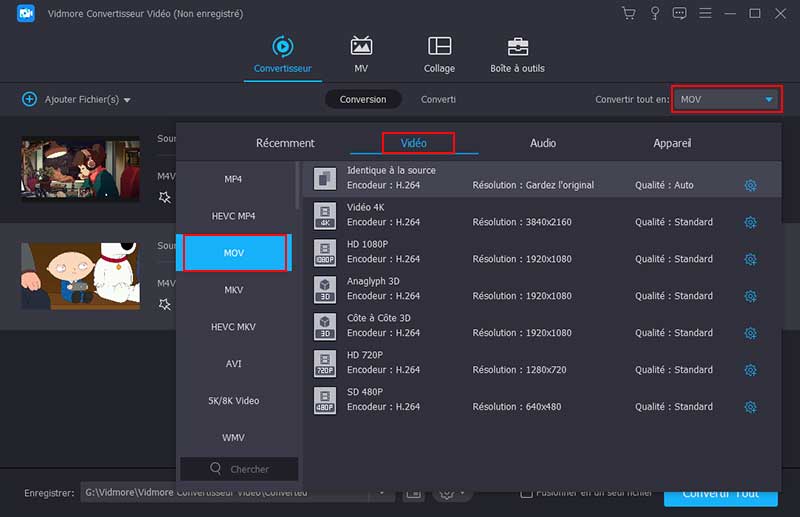Choose AVI in the format list
The image size is (800, 517).
pos(233,364)
